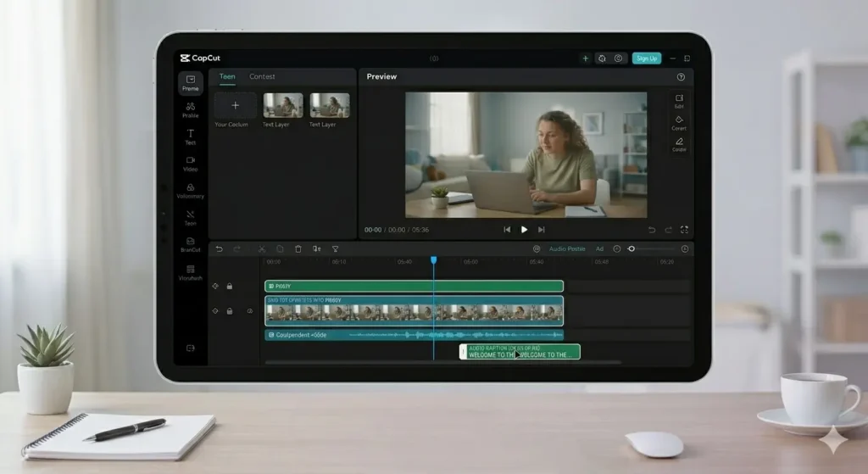The width and height of the screenshot is (868, 474).
Task: Open the Video sidebar section
Action: coord(191,164)
